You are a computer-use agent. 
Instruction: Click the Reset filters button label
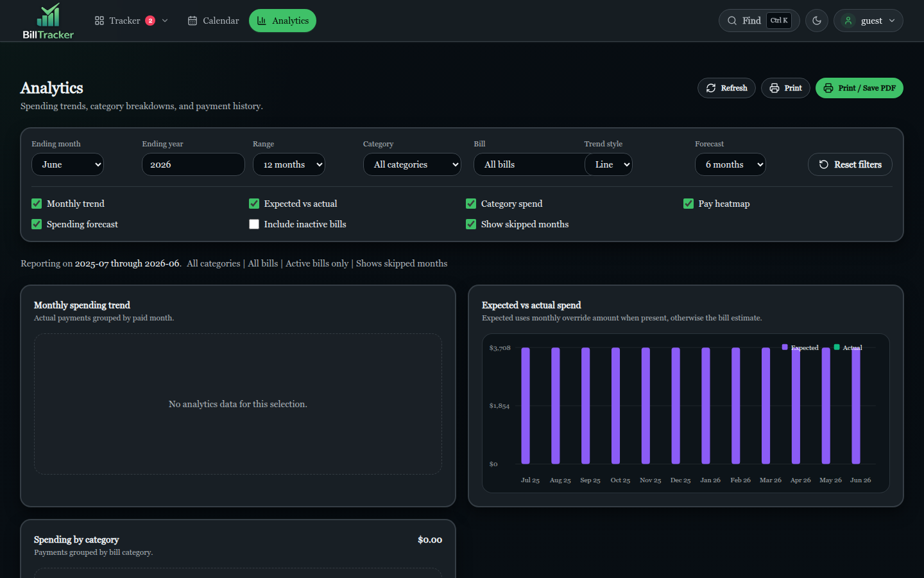tap(858, 164)
